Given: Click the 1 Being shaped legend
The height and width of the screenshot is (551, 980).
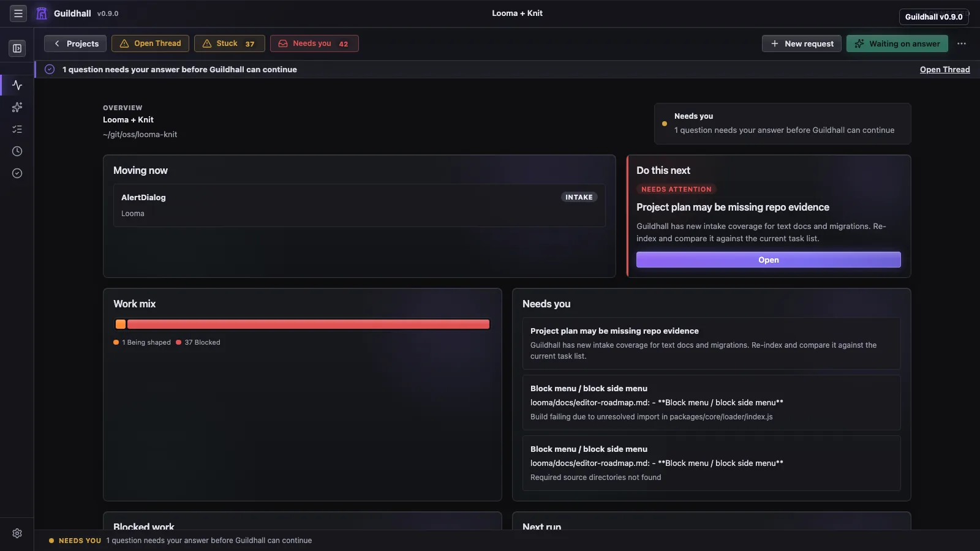Looking at the screenshot, I should [x=142, y=342].
